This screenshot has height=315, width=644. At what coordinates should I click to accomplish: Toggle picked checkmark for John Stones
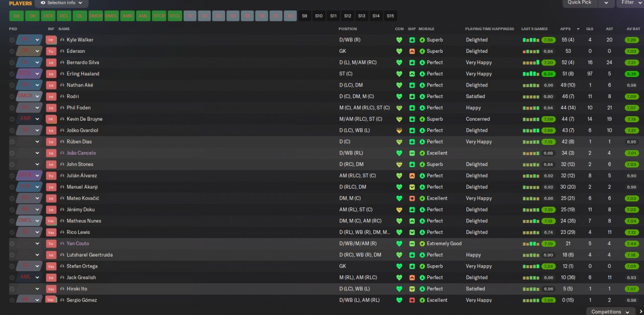(x=12, y=165)
